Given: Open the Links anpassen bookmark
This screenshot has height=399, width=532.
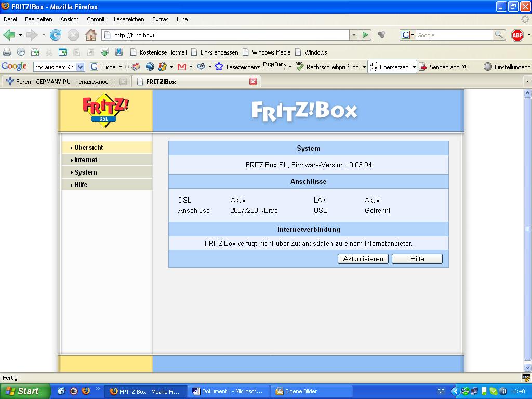Looking at the screenshot, I should click(215, 52).
